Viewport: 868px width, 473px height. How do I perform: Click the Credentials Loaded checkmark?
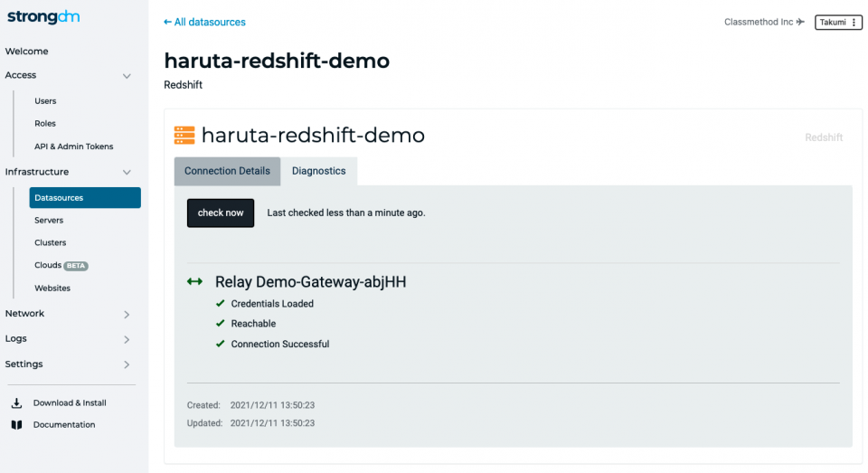[x=221, y=304]
